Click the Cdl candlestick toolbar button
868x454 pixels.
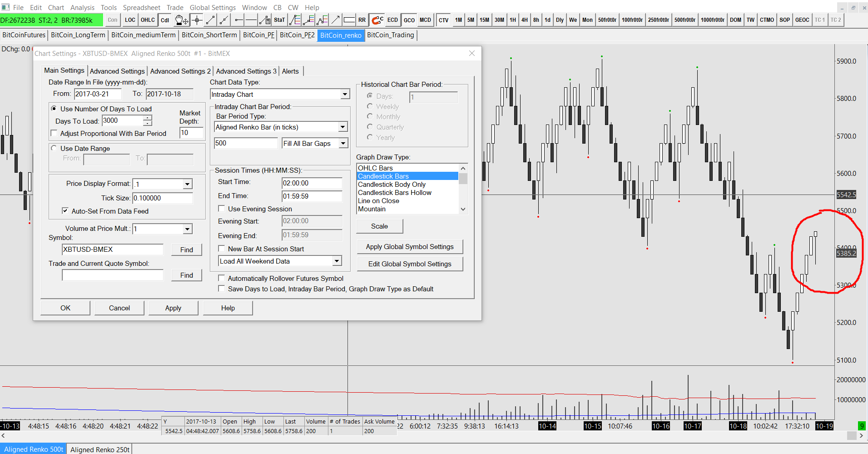(x=165, y=20)
